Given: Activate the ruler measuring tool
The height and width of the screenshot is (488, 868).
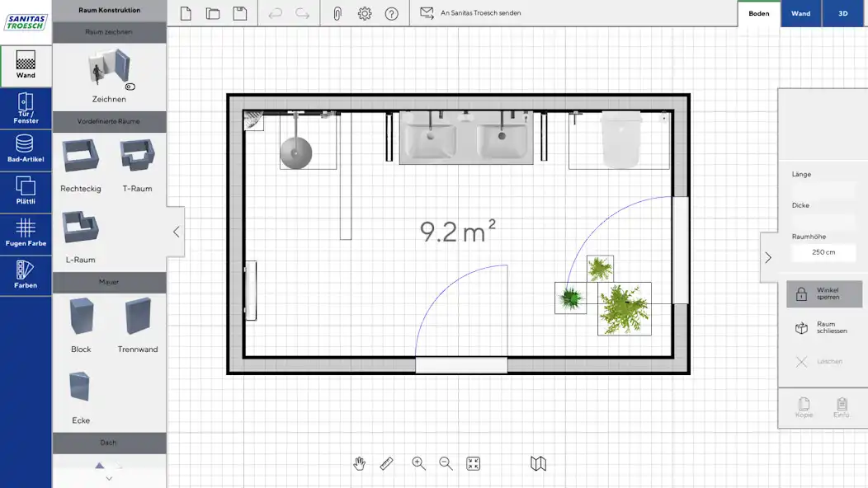Looking at the screenshot, I should (x=386, y=463).
